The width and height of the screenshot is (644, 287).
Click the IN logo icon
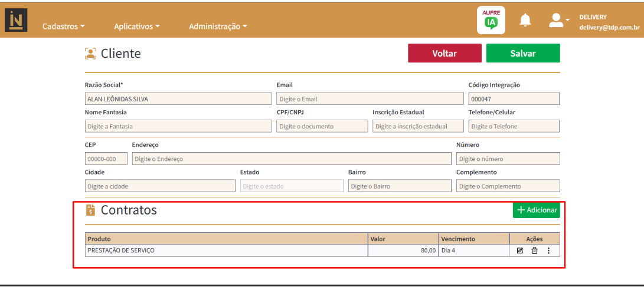[x=16, y=21]
